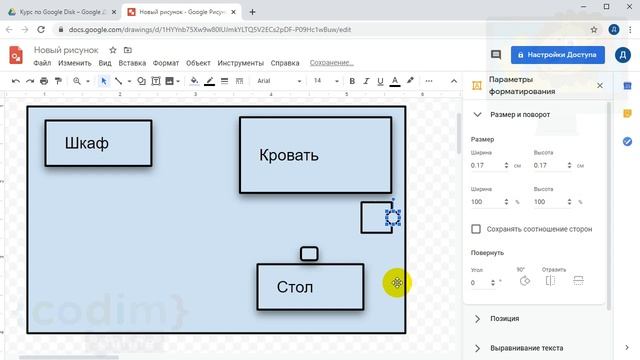Open the Вид menu
The height and width of the screenshot is (360, 640).
coord(105,63)
